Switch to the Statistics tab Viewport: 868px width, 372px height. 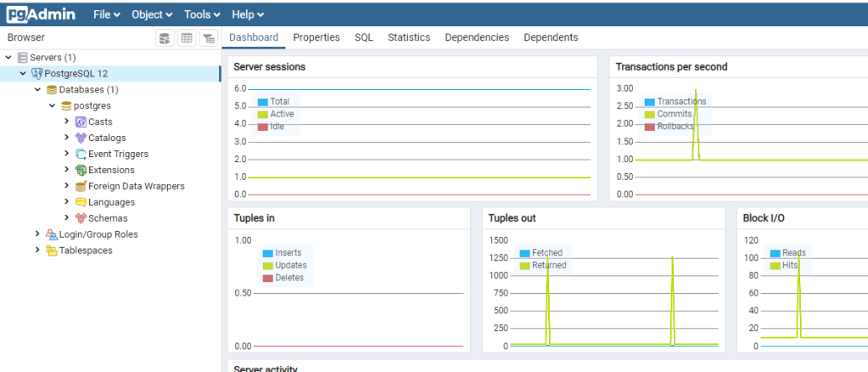tap(409, 37)
